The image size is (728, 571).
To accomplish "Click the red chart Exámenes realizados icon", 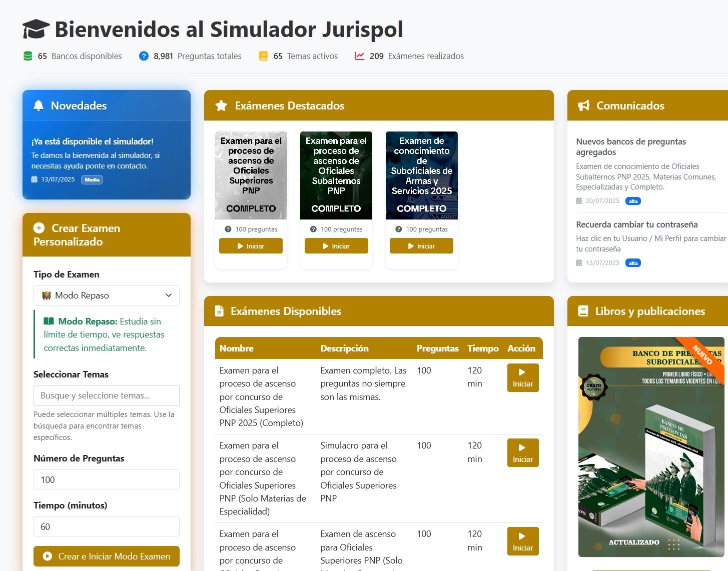I will [x=360, y=56].
